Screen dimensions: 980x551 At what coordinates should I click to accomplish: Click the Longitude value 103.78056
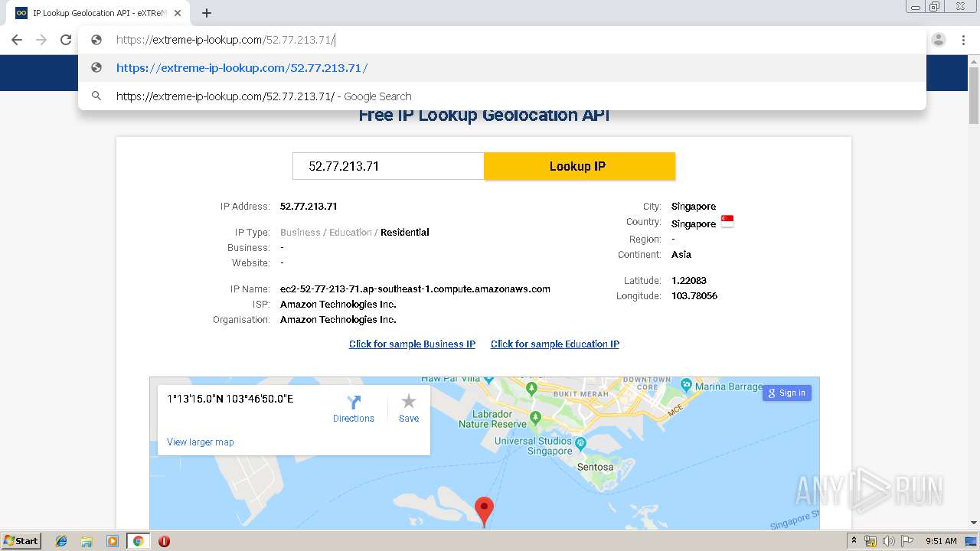pyautogui.click(x=694, y=295)
